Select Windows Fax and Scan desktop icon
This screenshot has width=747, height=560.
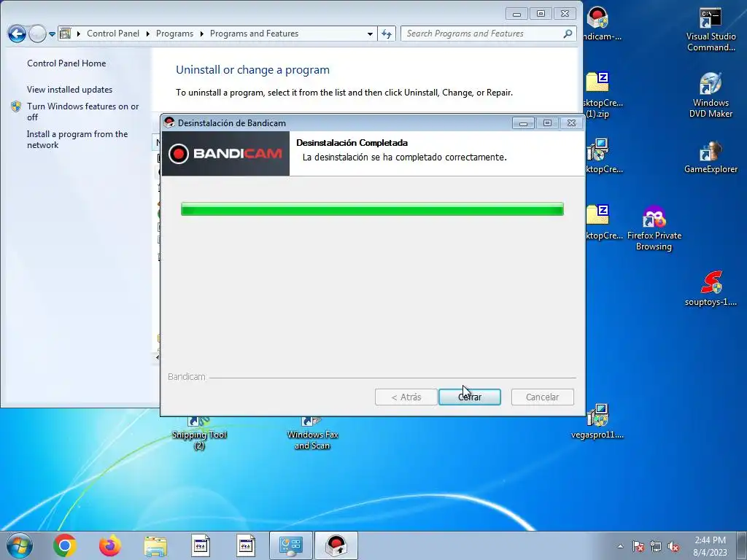[x=312, y=433]
